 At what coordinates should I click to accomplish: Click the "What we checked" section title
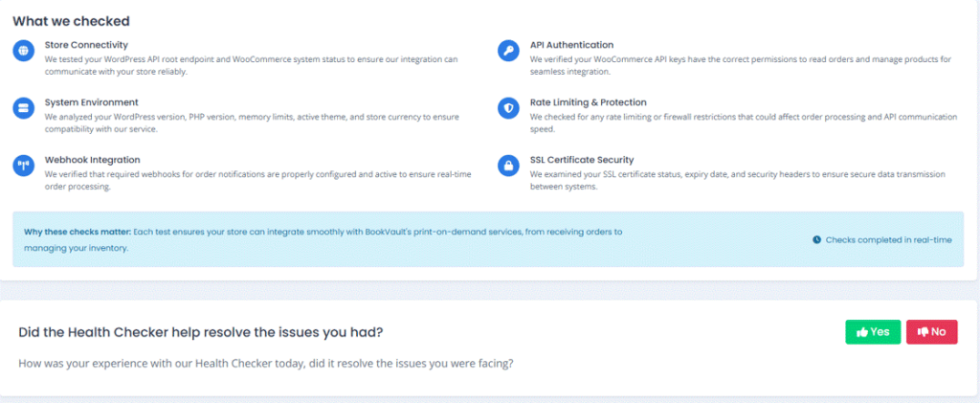[x=71, y=20]
